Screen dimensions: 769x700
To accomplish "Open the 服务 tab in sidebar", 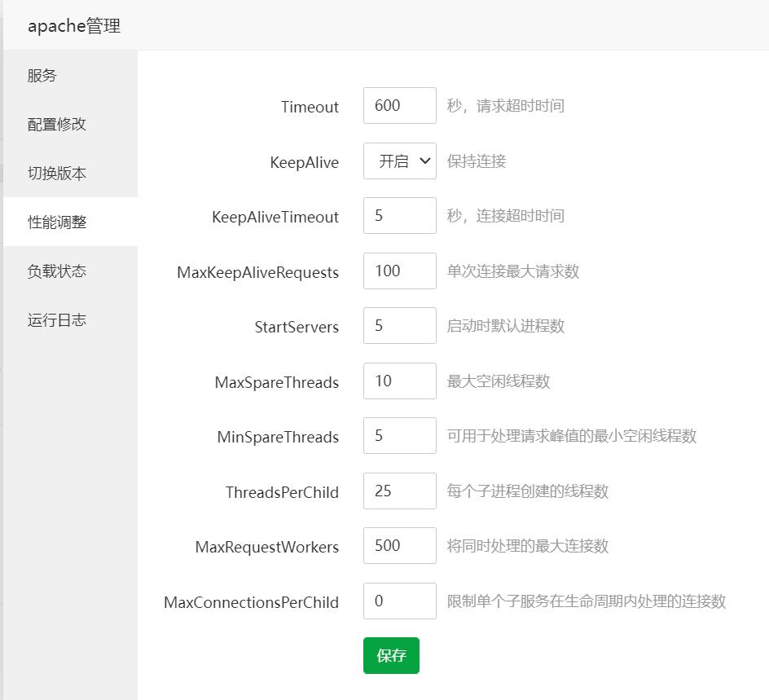I will coord(70,75).
